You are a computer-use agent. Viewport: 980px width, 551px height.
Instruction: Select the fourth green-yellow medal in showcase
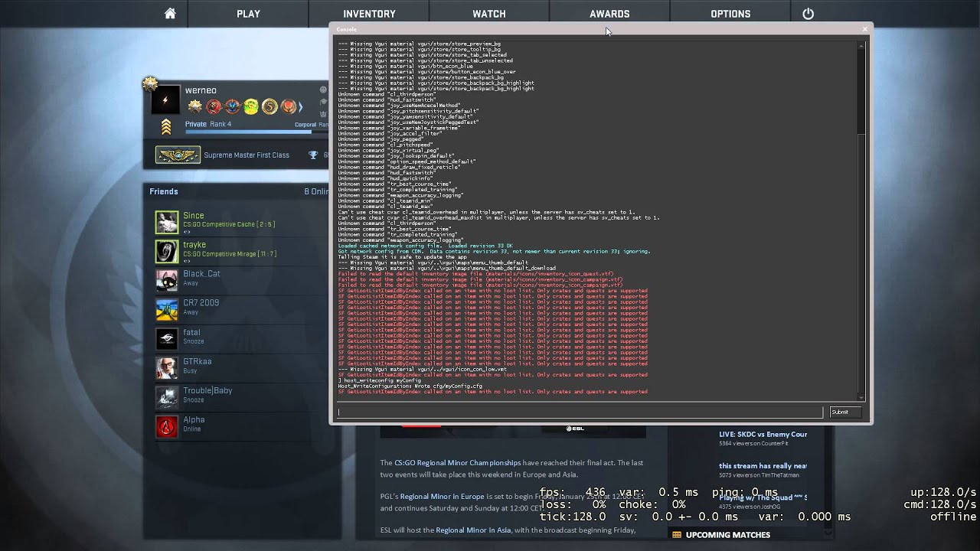click(x=251, y=107)
